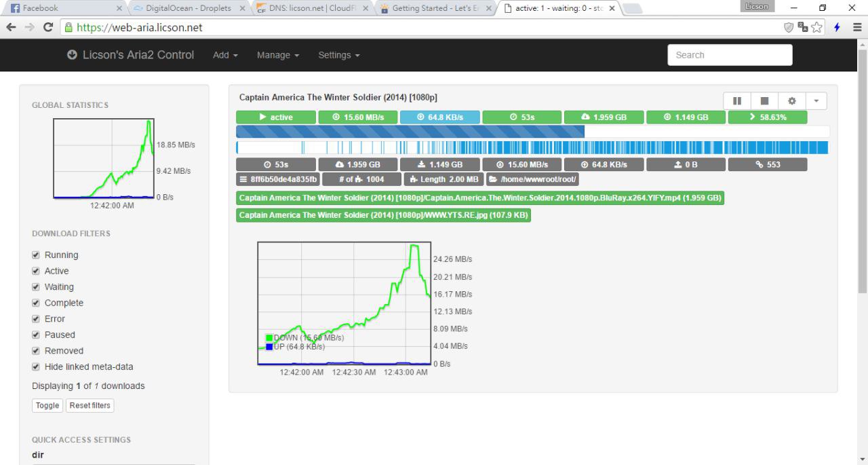Open the Chrome hamburger menu
This screenshot has width=868, height=465.
857,28
